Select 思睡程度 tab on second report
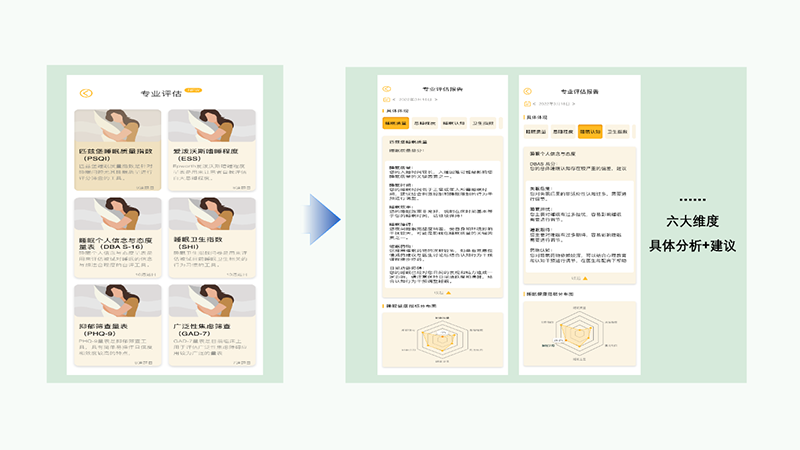The width and height of the screenshot is (800, 450). pos(563,132)
